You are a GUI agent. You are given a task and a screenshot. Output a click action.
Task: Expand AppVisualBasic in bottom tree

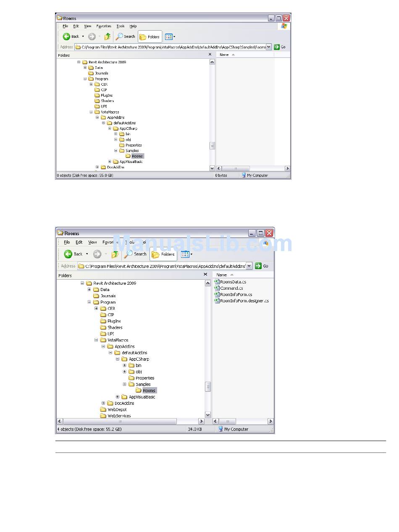[x=117, y=397]
